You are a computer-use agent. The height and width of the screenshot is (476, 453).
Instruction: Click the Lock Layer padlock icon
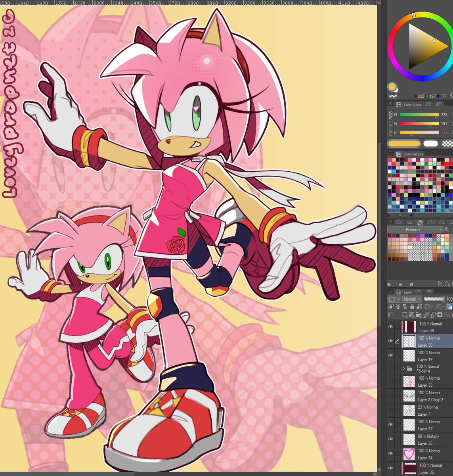click(412, 307)
